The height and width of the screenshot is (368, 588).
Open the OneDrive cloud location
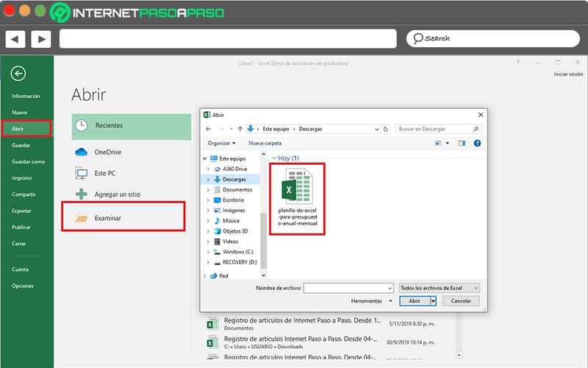point(82,152)
